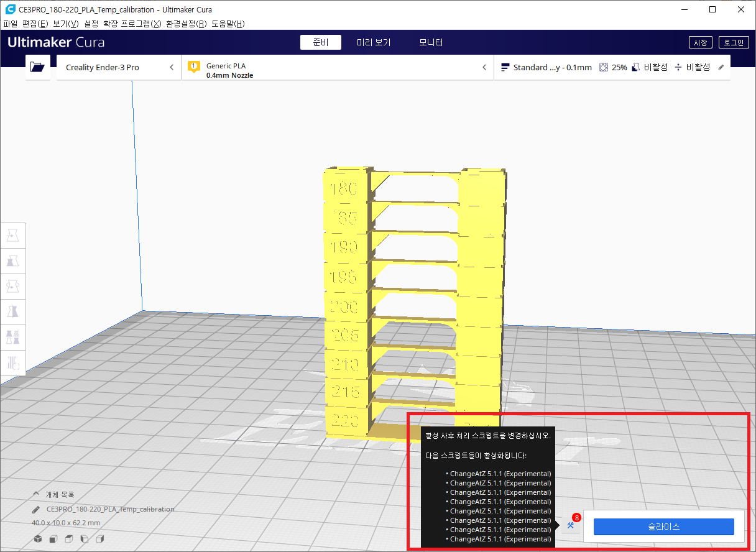
Task: Expand the Generic PLA material panel
Action: (x=338, y=67)
